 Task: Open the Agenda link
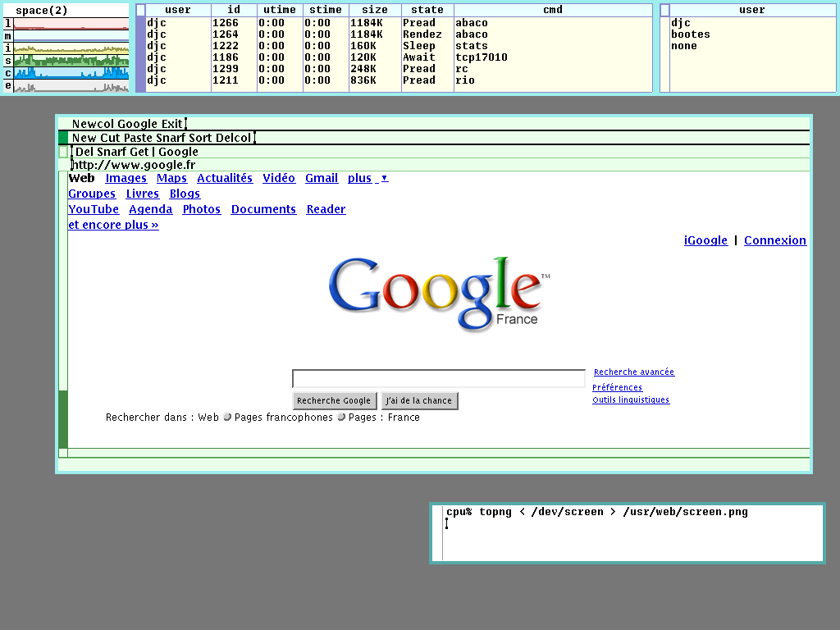[151, 209]
